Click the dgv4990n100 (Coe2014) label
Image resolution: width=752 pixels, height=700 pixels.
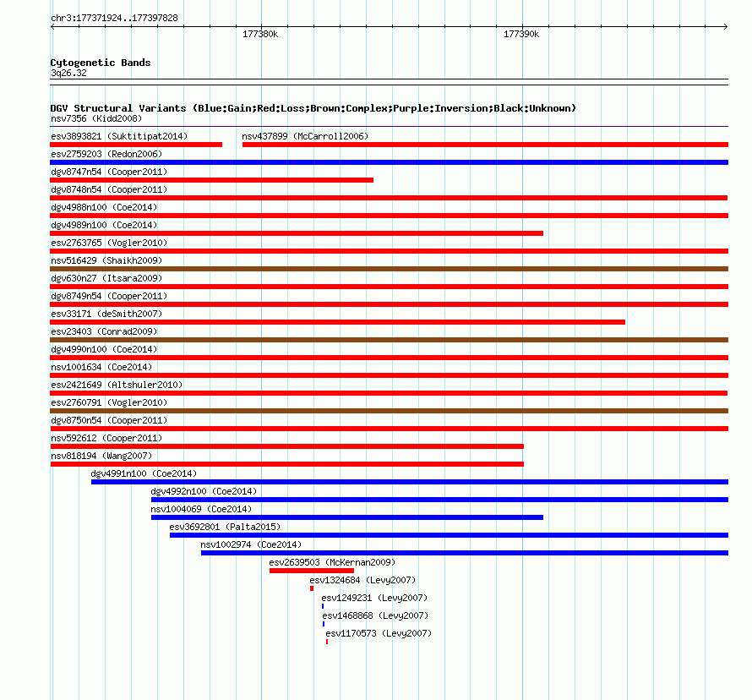coord(104,349)
